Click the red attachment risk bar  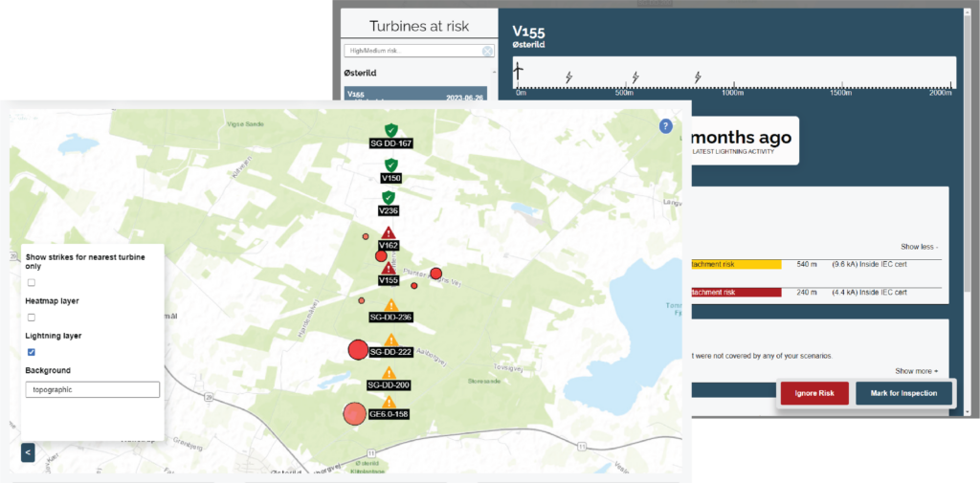tap(734, 293)
